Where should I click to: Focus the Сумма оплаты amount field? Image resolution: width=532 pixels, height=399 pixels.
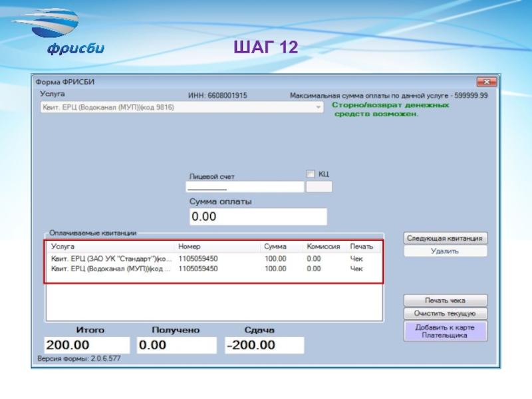click(258, 217)
